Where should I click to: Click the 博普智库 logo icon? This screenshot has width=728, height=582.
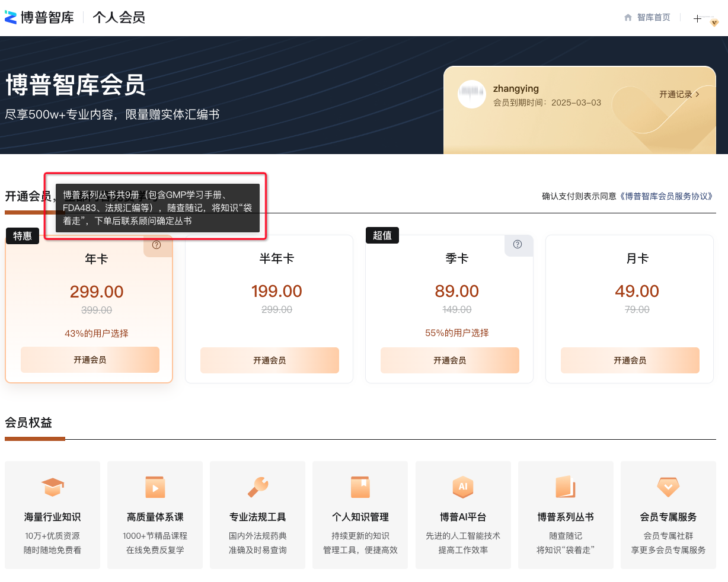click(11, 17)
